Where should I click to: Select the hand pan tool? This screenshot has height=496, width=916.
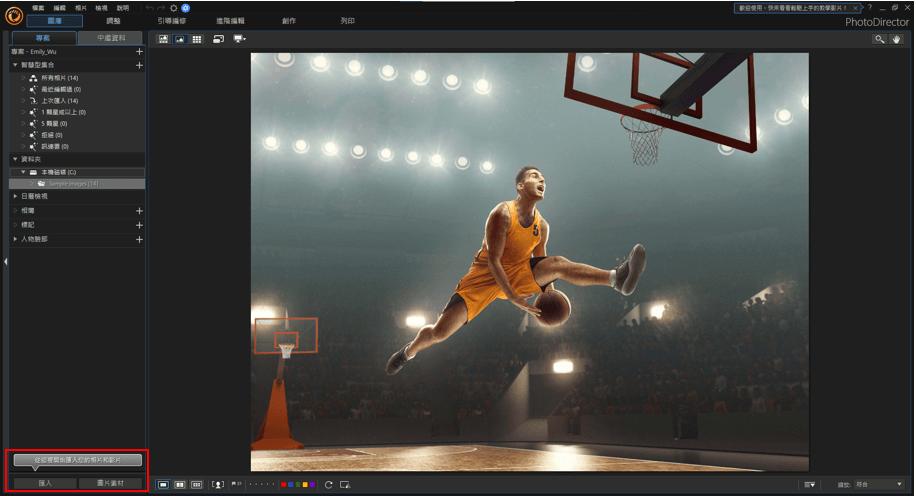coord(897,39)
